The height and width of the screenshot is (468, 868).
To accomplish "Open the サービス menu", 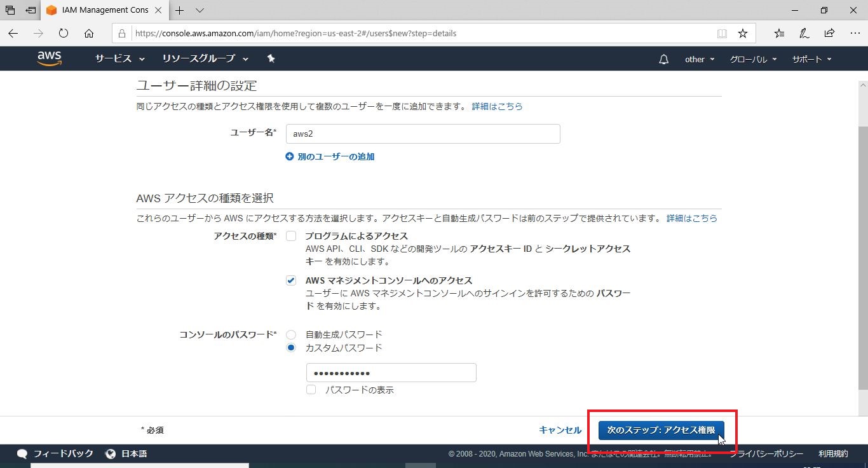I will [120, 59].
